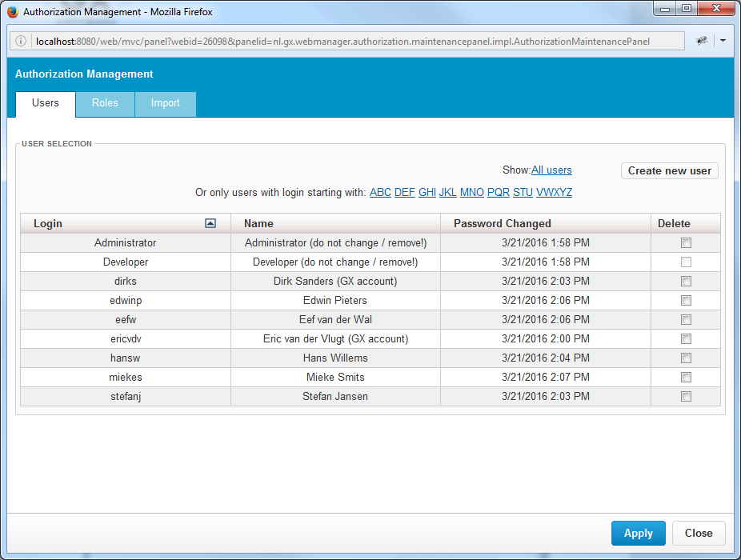Click Administrator (do not change / remove!) name

click(335, 243)
